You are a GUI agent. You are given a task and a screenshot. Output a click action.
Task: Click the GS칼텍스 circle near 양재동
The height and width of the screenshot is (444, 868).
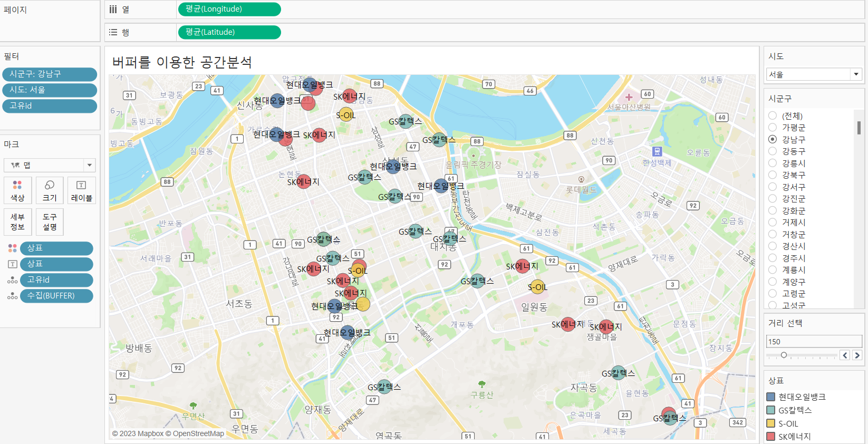384,387
